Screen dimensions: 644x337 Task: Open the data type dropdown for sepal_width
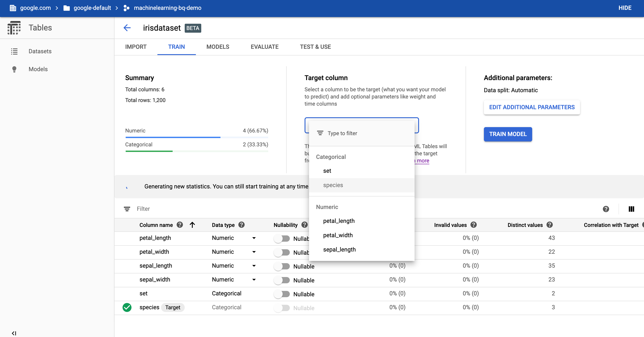click(254, 280)
